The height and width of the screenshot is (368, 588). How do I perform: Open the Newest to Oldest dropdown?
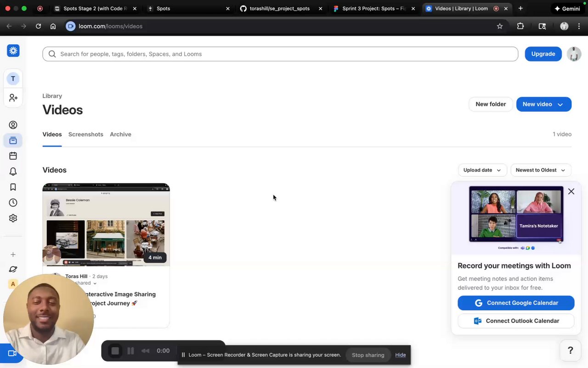[541, 170]
